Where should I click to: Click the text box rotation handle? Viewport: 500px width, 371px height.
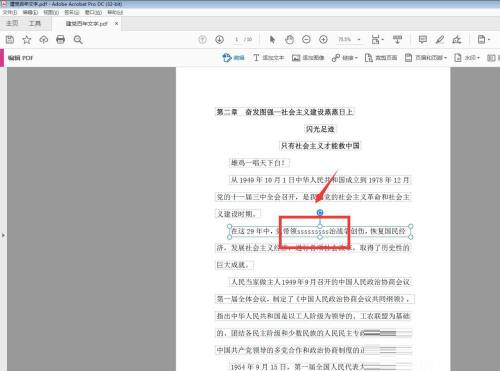click(320, 213)
